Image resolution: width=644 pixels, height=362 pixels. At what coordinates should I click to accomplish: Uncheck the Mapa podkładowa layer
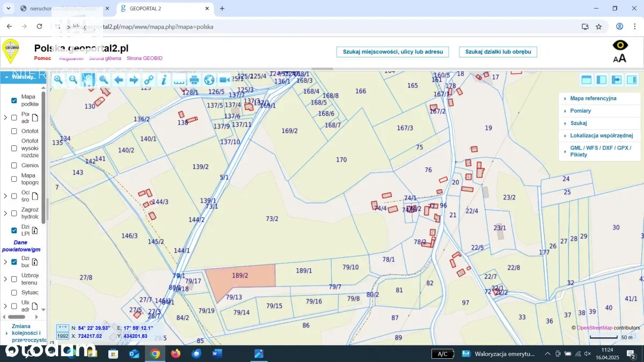pos(14,100)
